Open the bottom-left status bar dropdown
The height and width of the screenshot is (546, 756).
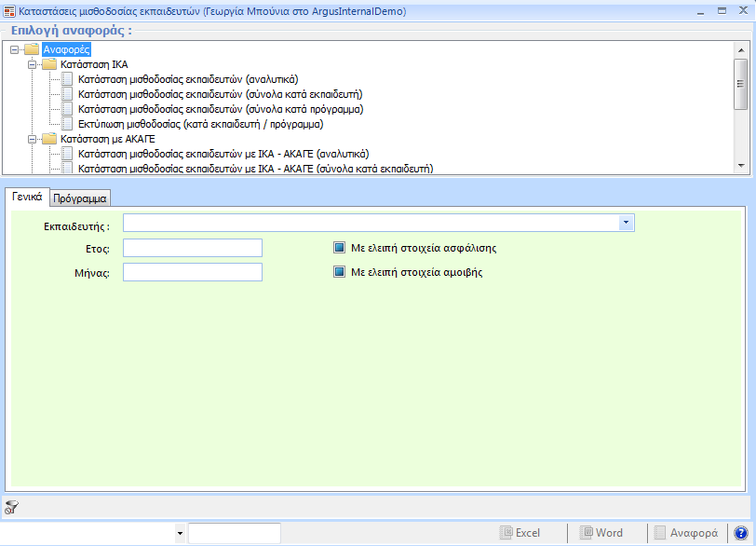click(x=180, y=533)
